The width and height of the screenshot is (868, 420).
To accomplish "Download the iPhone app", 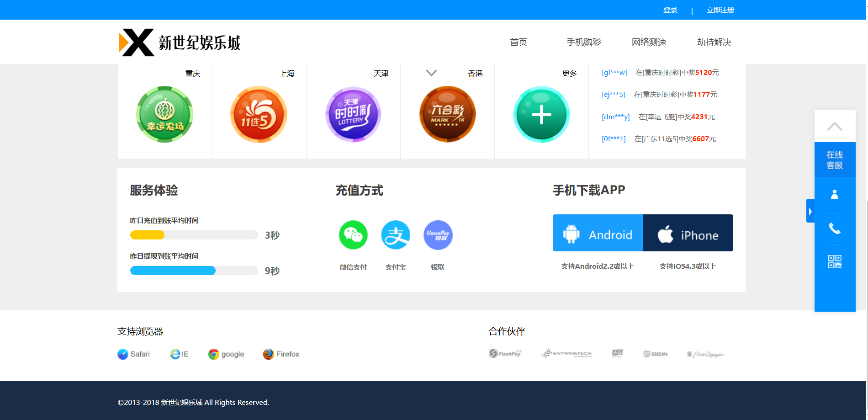I will click(x=688, y=233).
